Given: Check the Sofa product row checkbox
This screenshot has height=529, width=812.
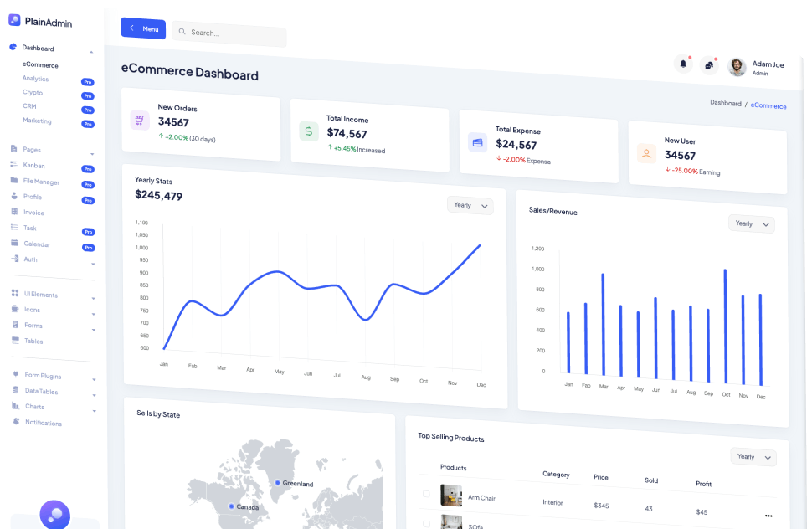Looking at the screenshot, I should point(426,523).
